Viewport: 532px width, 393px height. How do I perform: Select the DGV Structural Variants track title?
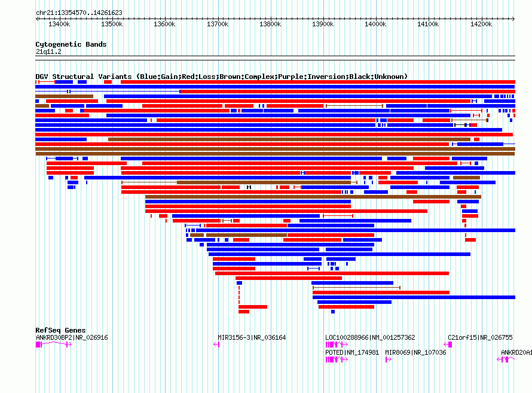222,77
